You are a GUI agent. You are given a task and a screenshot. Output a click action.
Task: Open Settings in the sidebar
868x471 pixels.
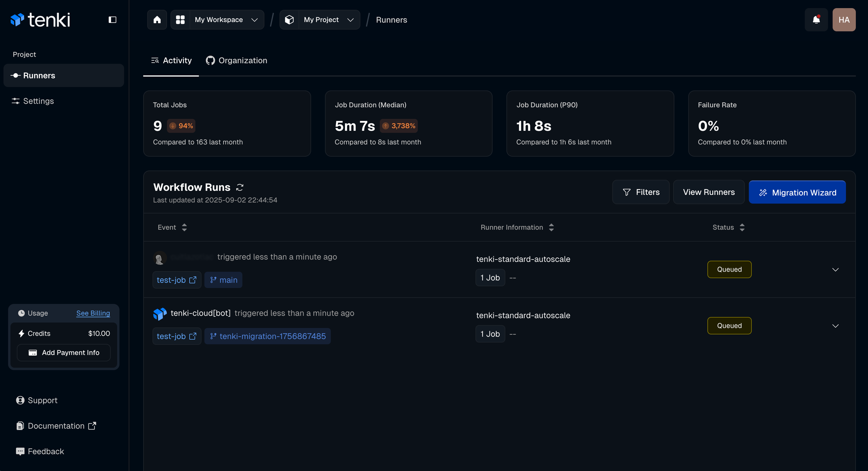pyautogui.click(x=38, y=101)
